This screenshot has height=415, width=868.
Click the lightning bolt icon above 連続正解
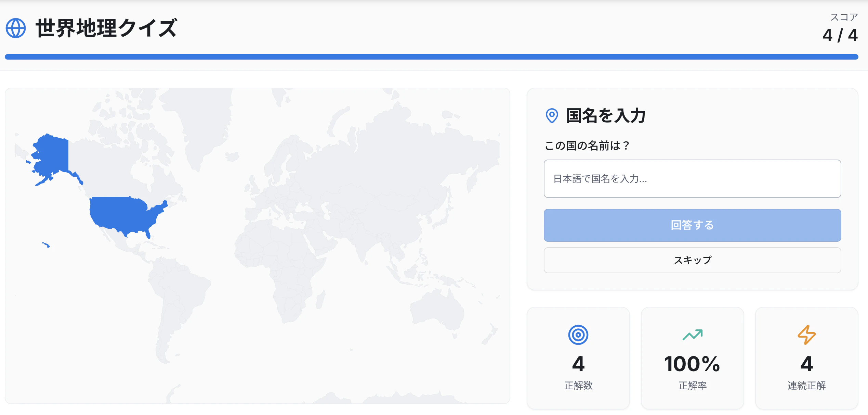pos(806,335)
